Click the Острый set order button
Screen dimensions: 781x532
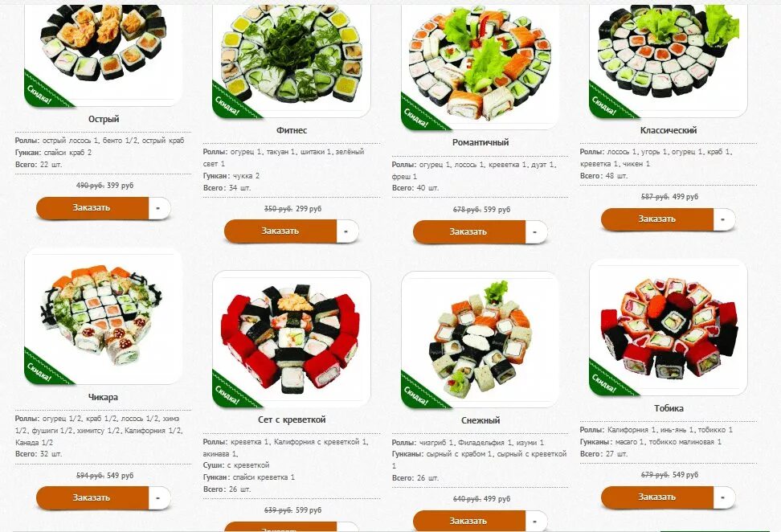(x=92, y=207)
